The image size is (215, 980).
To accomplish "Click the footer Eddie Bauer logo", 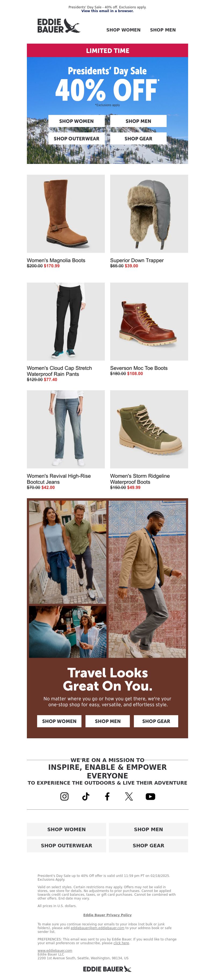I will pyautogui.click(x=107, y=969).
